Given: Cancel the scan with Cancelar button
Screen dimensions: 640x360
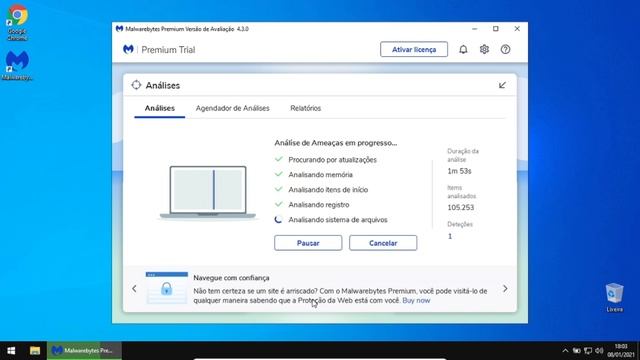Looking at the screenshot, I should [x=383, y=243].
